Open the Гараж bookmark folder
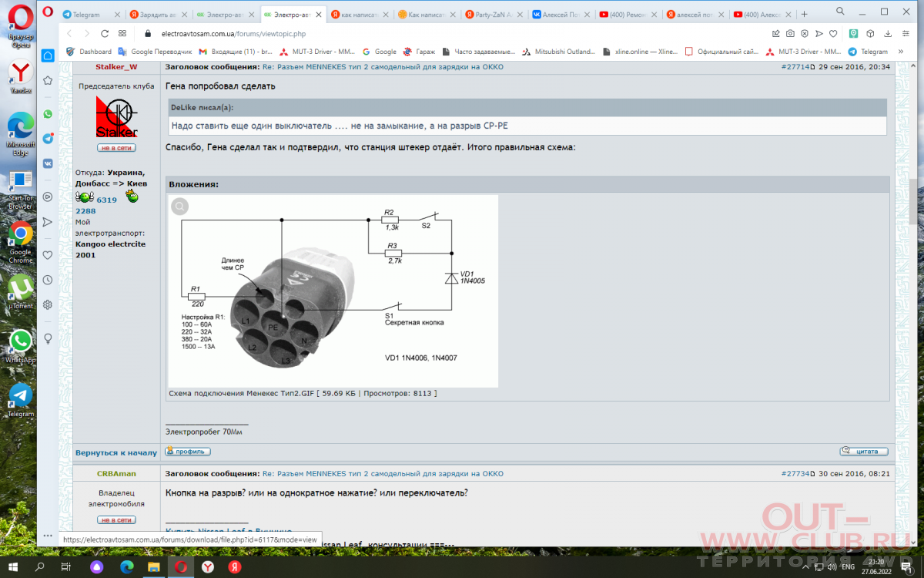 (418, 52)
